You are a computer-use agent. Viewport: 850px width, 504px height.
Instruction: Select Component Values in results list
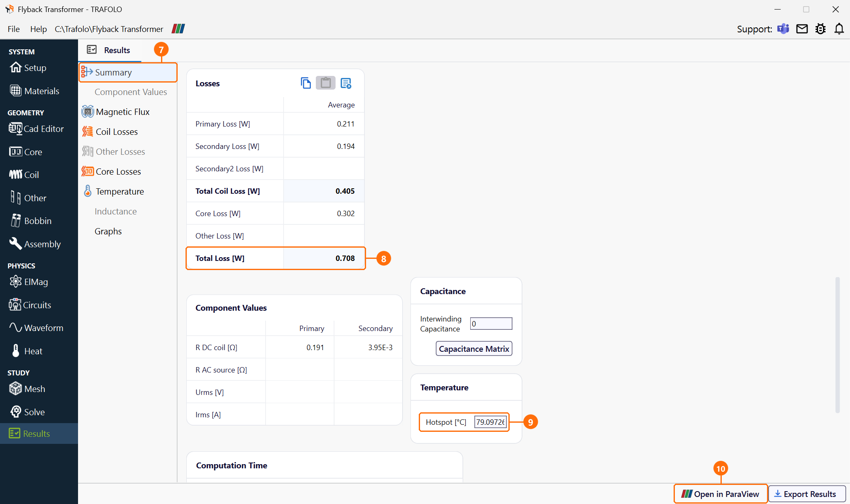pos(131,92)
